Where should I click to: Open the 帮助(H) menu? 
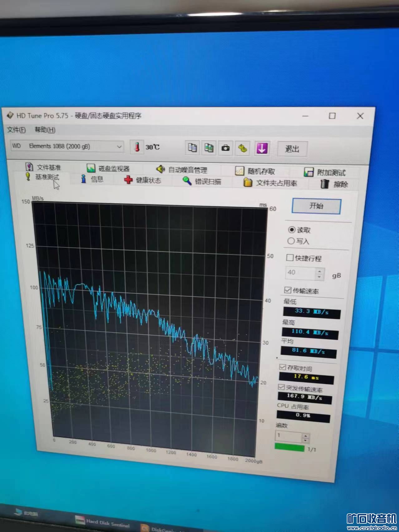(45, 130)
